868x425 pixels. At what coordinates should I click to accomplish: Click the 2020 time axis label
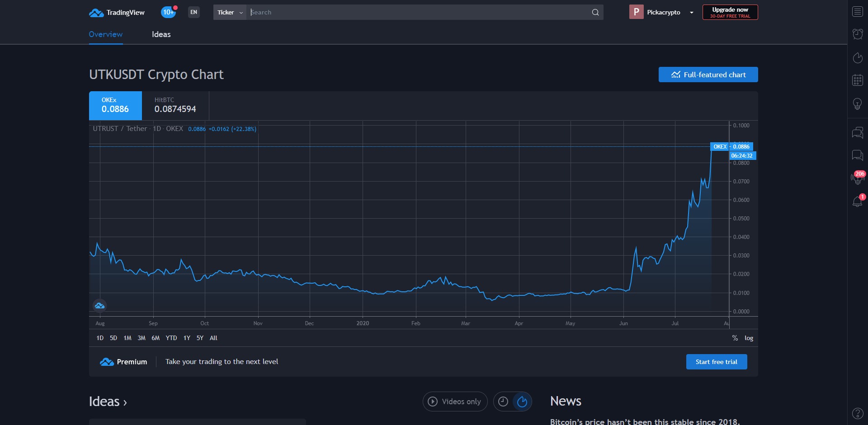pos(363,323)
